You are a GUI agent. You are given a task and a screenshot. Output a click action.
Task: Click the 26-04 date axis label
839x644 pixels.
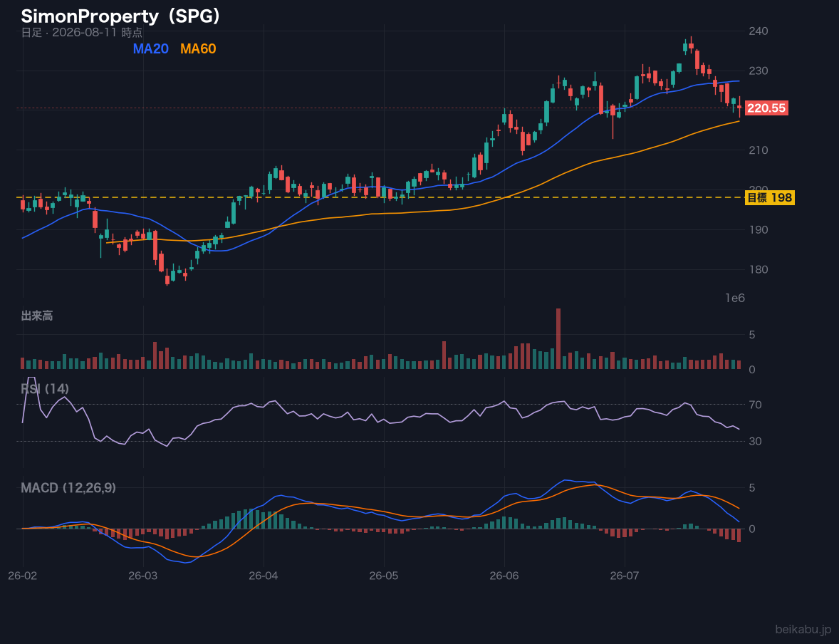(x=264, y=576)
